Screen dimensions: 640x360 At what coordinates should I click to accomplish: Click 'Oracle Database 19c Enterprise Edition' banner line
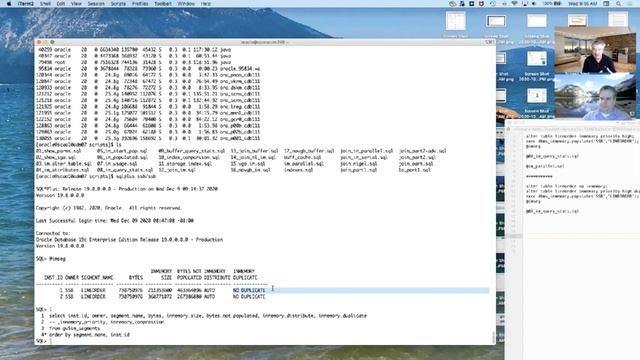(129, 240)
